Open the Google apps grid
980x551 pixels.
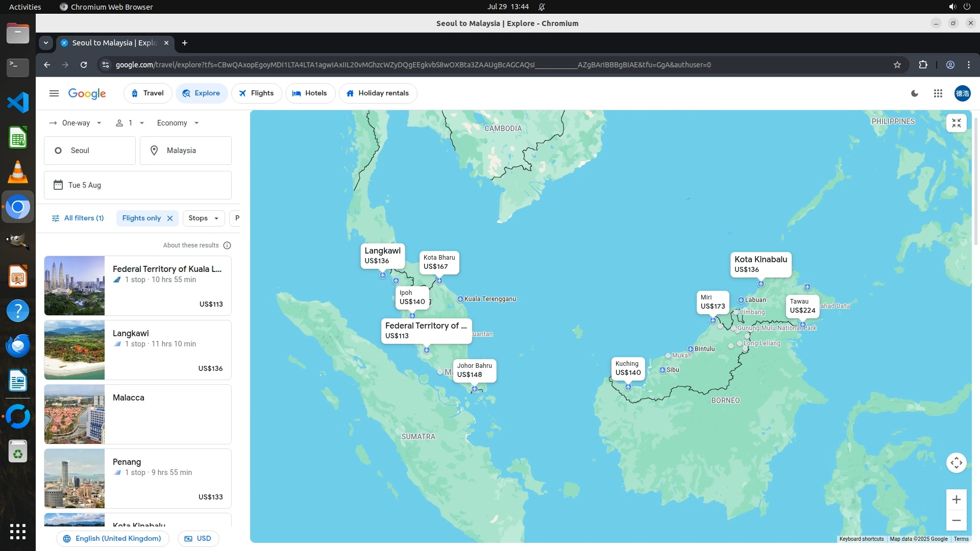click(x=938, y=93)
